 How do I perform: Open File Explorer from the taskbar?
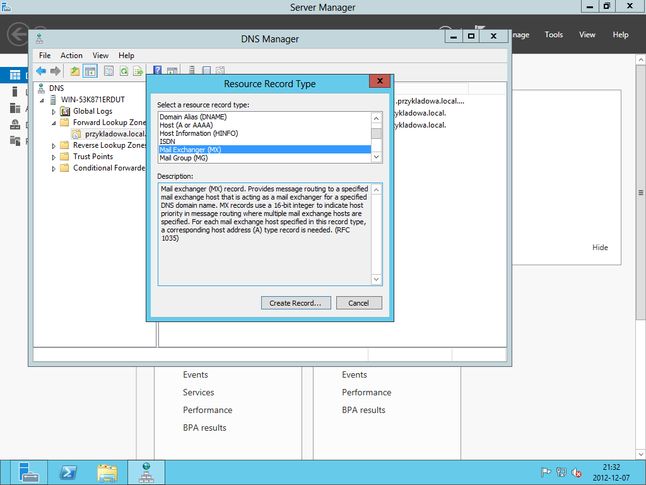107,472
